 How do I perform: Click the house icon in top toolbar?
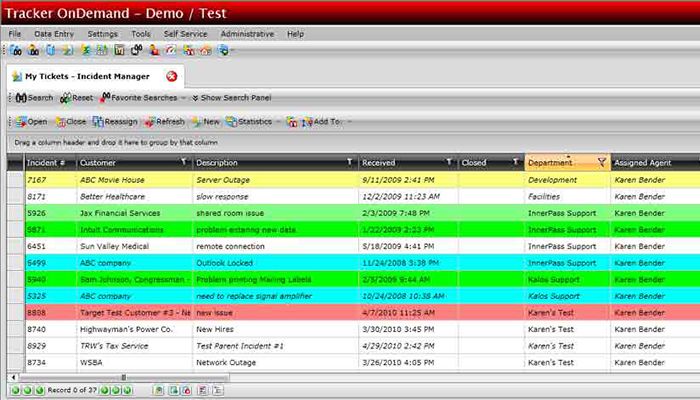[x=205, y=50]
